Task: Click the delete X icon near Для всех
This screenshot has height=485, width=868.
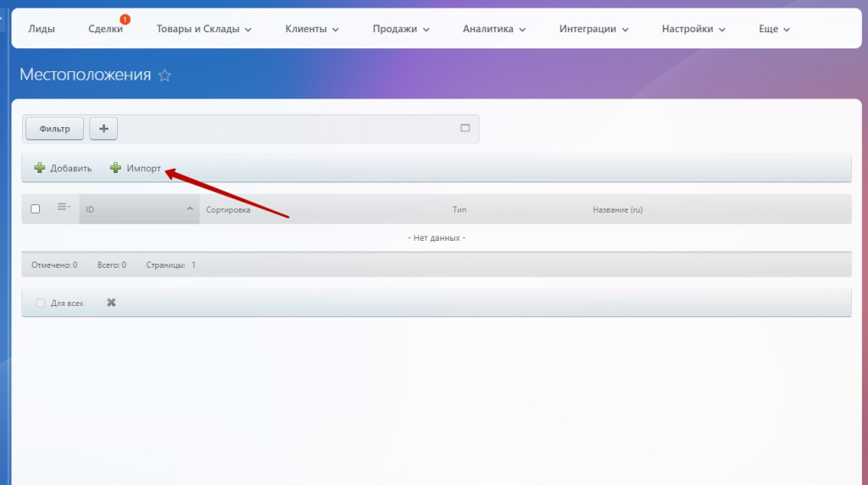Action: 111,303
